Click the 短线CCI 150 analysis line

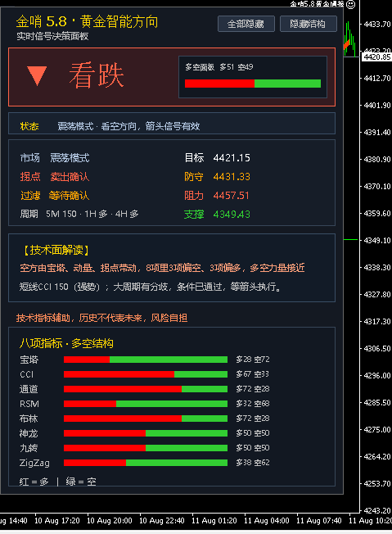click(151, 287)
